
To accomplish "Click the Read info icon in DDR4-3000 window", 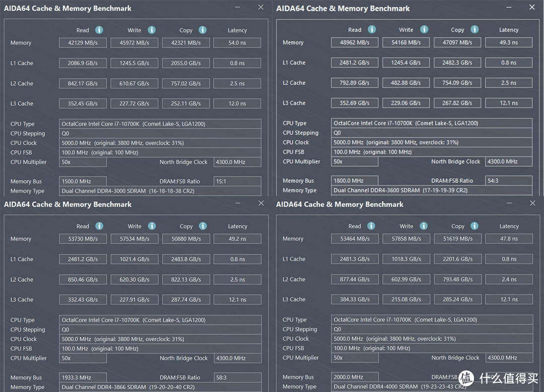I will click(x=99, y=30).
